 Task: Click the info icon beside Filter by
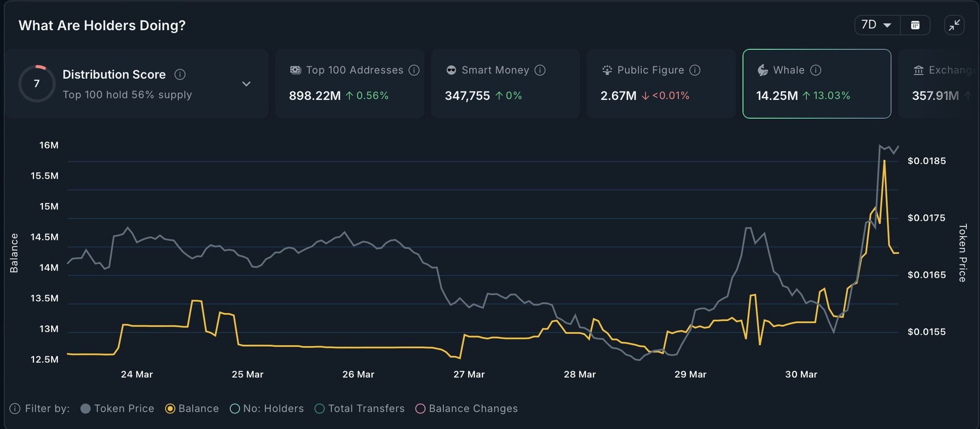(x=15, y=408)
